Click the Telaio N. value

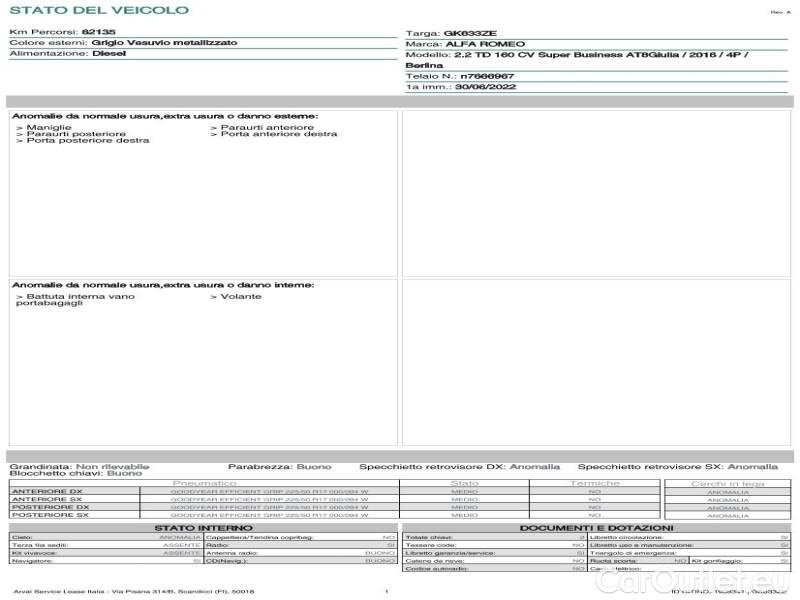(x=487, y=76)
